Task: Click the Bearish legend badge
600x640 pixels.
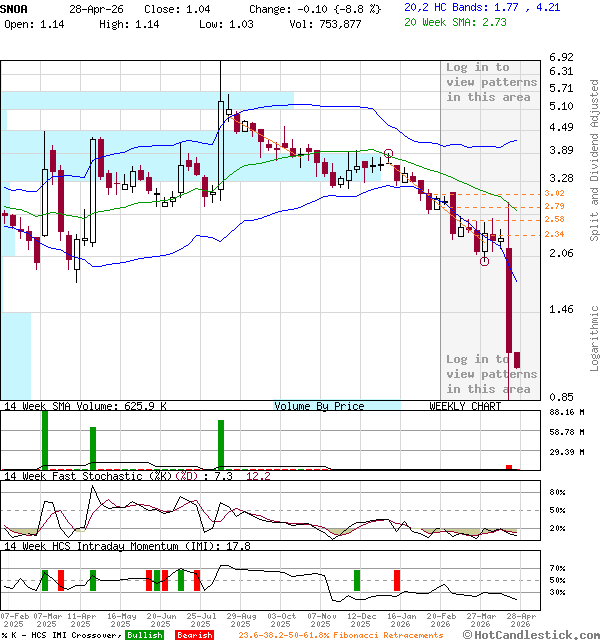Action: point(193,635)
